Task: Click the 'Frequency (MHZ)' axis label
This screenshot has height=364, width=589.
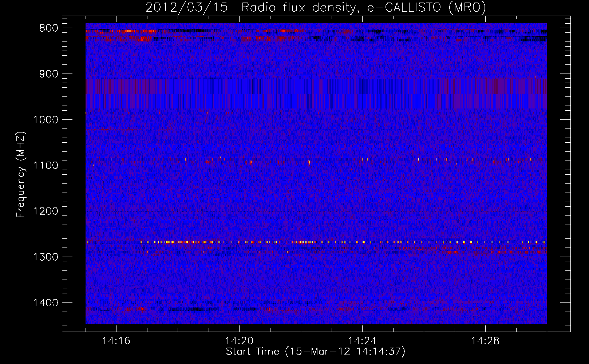Action: (21, 175)
